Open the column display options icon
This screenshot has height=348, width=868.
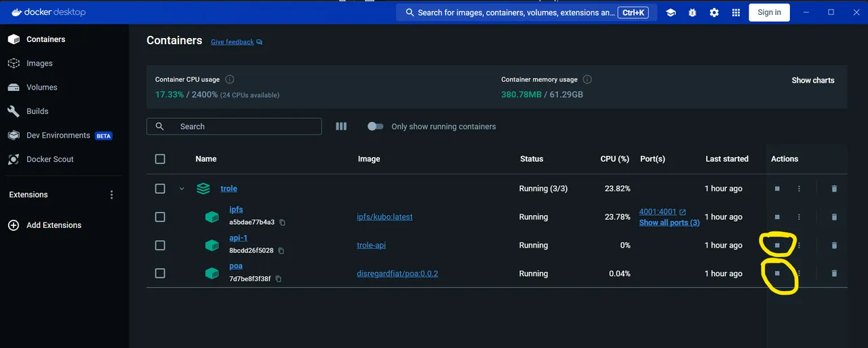pos(341,126)
